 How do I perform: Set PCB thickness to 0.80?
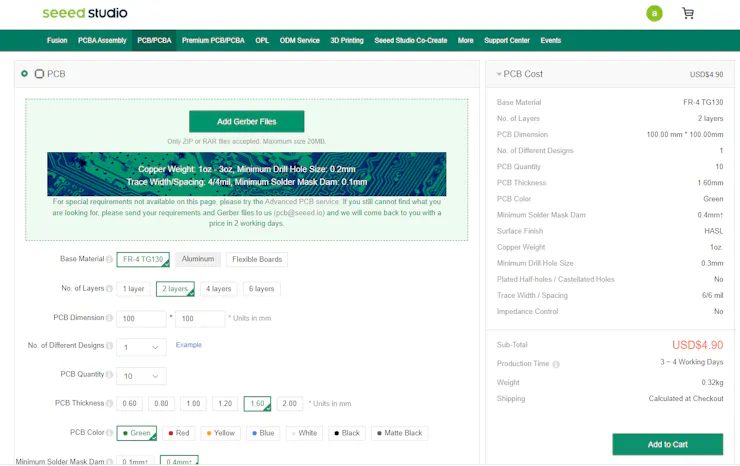(x=161, y=403)
